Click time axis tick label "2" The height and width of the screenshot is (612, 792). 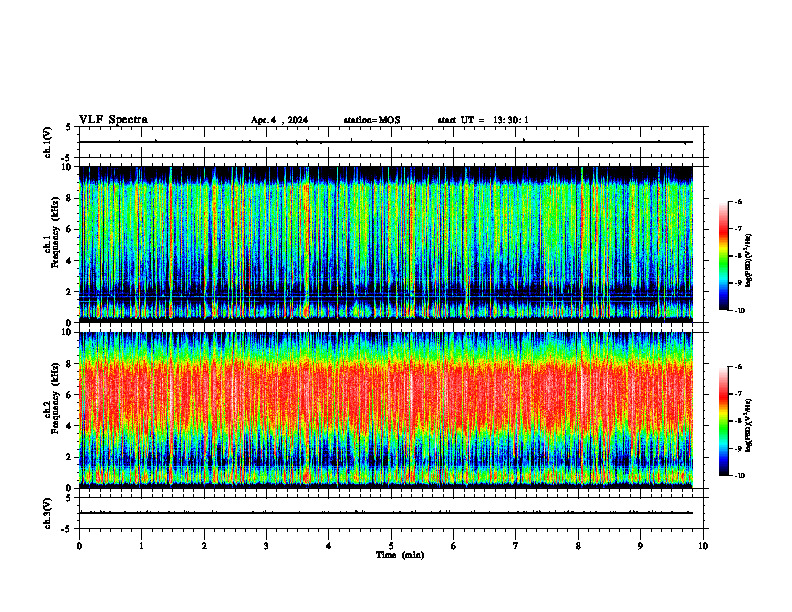204,546
